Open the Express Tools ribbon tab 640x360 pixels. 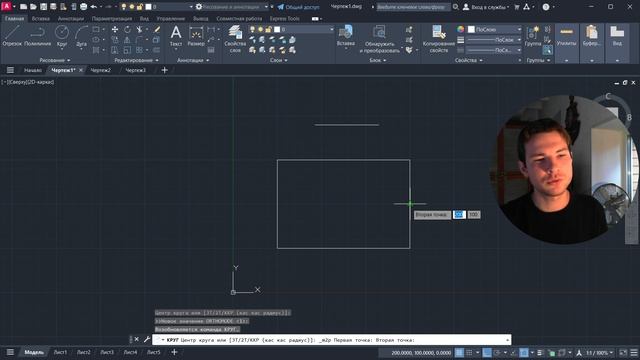pos(284,18)
